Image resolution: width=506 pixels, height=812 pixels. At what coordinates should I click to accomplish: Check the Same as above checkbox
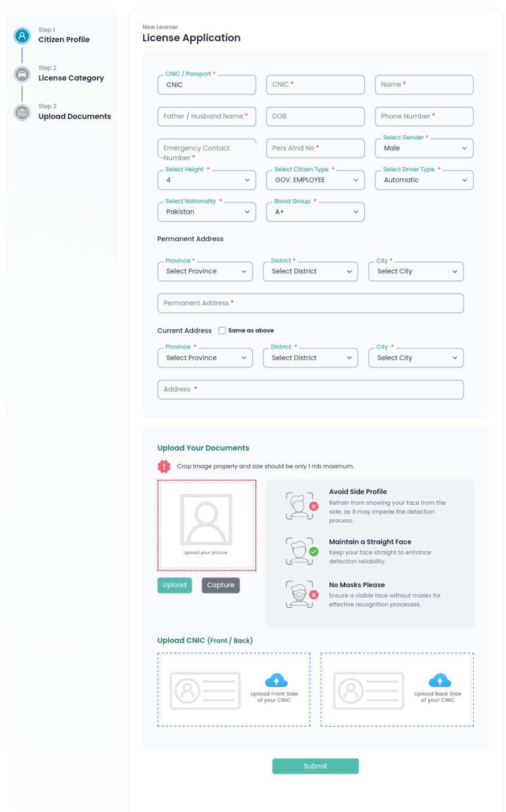point(222,330)
